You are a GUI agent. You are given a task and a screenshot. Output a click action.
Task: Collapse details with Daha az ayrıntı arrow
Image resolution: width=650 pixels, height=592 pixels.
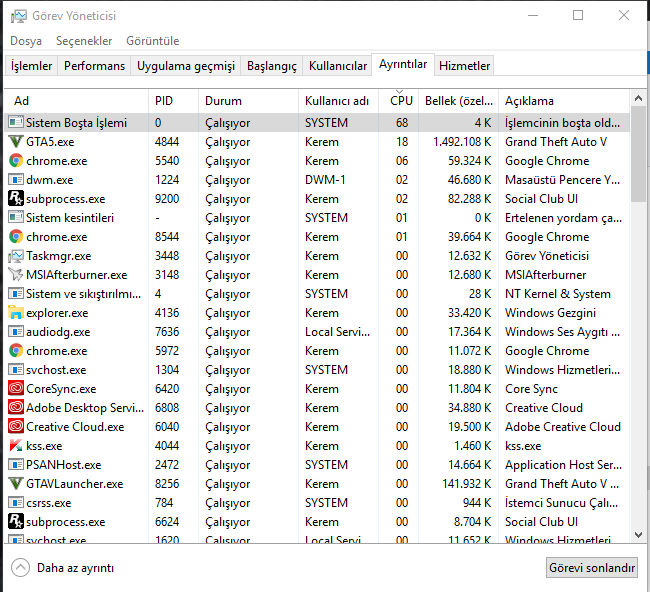(x=20, y=568)
